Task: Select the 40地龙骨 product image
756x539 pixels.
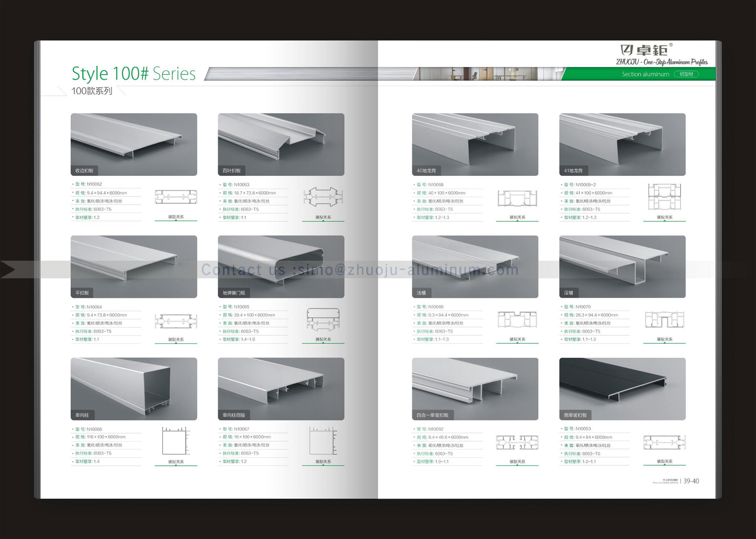Action: [x=475, y=144]
